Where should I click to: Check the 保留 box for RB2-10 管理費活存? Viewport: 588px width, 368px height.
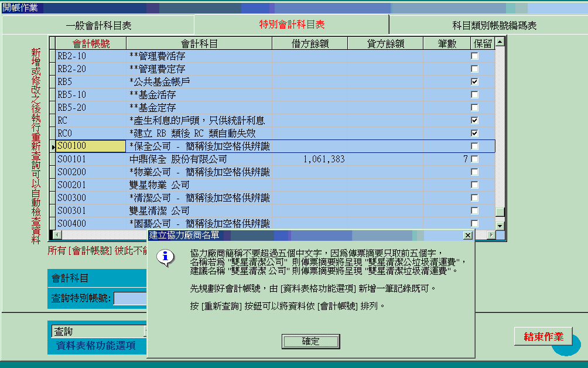pos(474,56)
